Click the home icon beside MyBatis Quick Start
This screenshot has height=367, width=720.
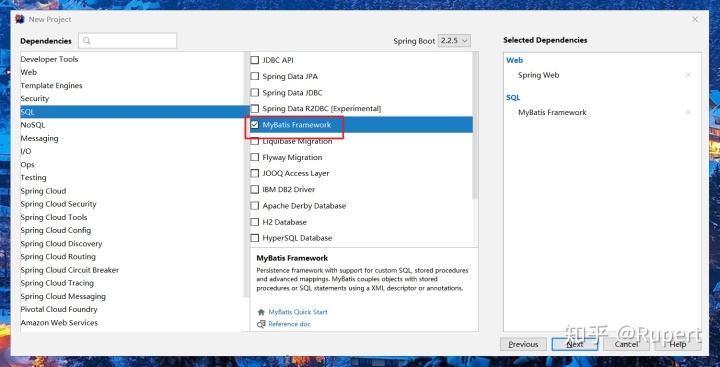(261, 312)
